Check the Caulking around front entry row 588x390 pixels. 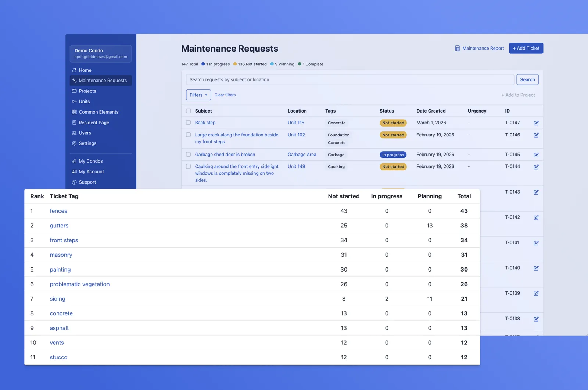(x=189, y=166)
